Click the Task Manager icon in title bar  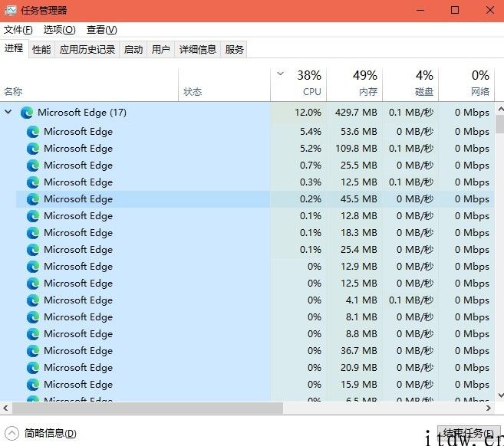point(11,10)
